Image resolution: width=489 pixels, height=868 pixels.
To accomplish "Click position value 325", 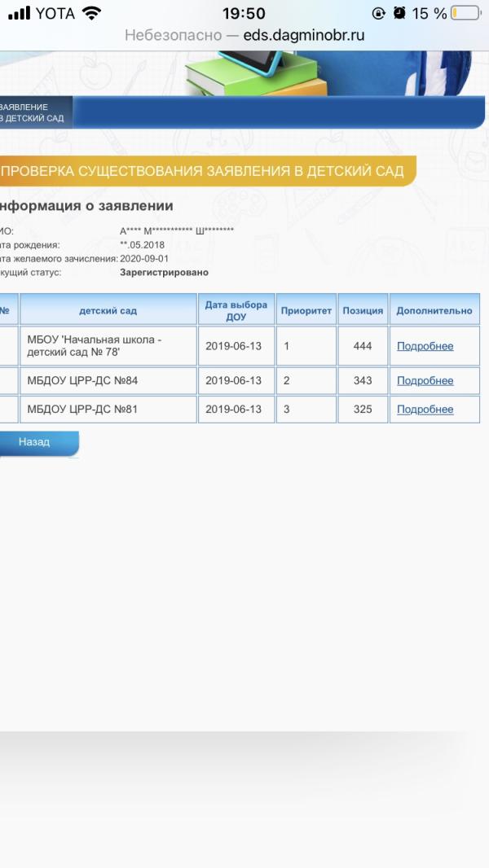I will click(363, 409).
